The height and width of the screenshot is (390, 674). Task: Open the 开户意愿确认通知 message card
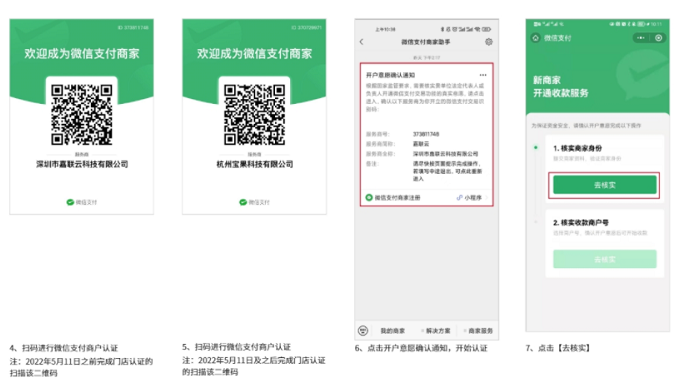tap(426, 135)
